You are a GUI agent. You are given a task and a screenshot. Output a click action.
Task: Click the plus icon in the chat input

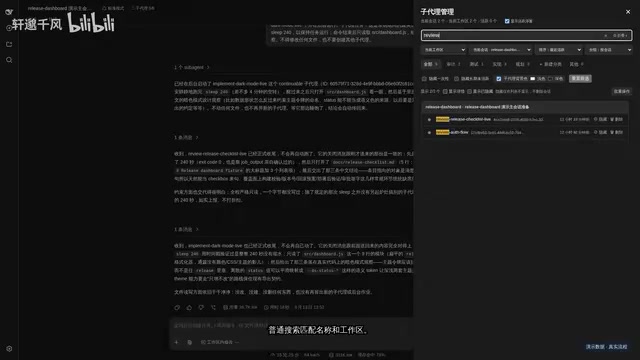pos(176,342)
